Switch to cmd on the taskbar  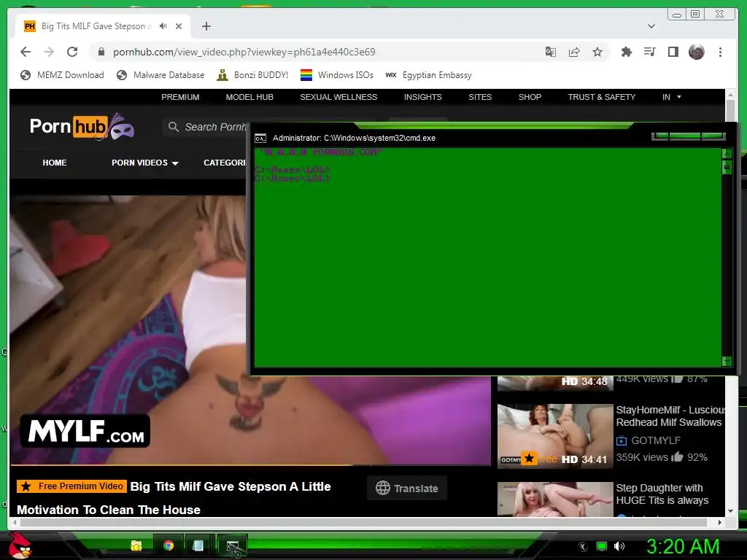[233, 545]
